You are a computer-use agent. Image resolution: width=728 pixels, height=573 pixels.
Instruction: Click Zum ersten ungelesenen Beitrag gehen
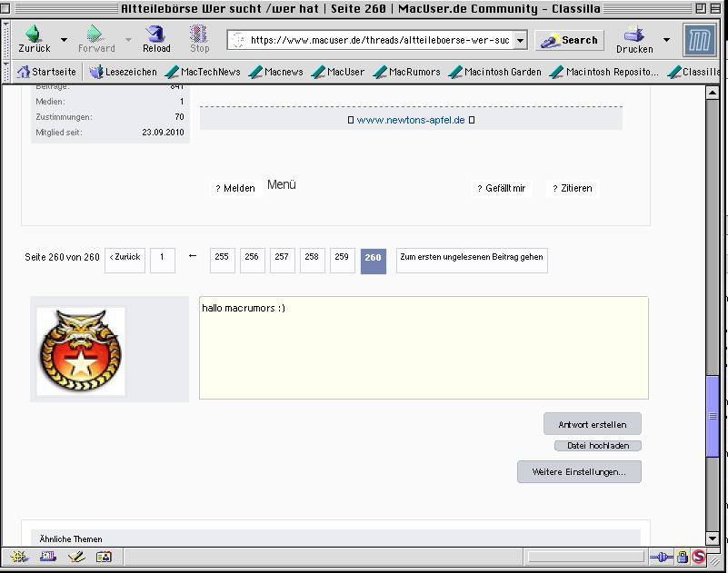[472, 261]
